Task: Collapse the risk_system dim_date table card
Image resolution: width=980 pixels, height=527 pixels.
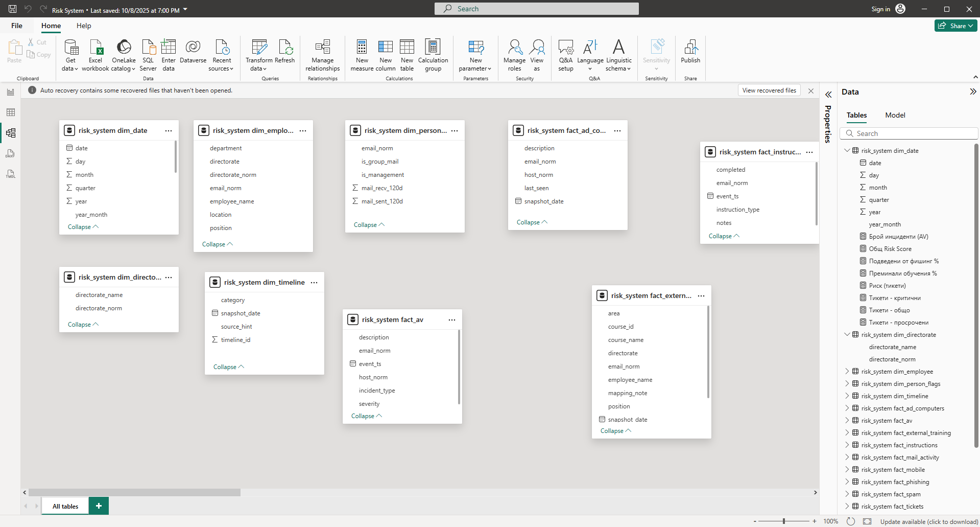Action: [x=83, y=227]
